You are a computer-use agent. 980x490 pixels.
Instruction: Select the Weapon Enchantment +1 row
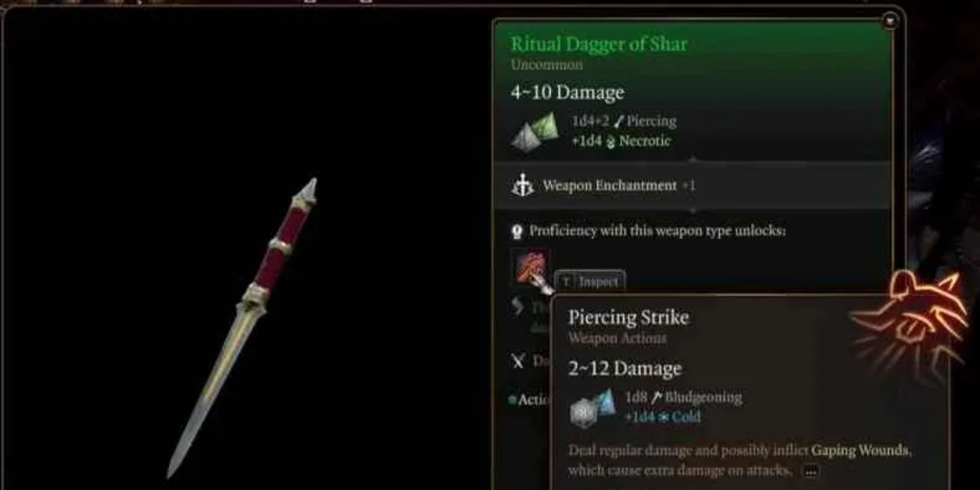692,186
